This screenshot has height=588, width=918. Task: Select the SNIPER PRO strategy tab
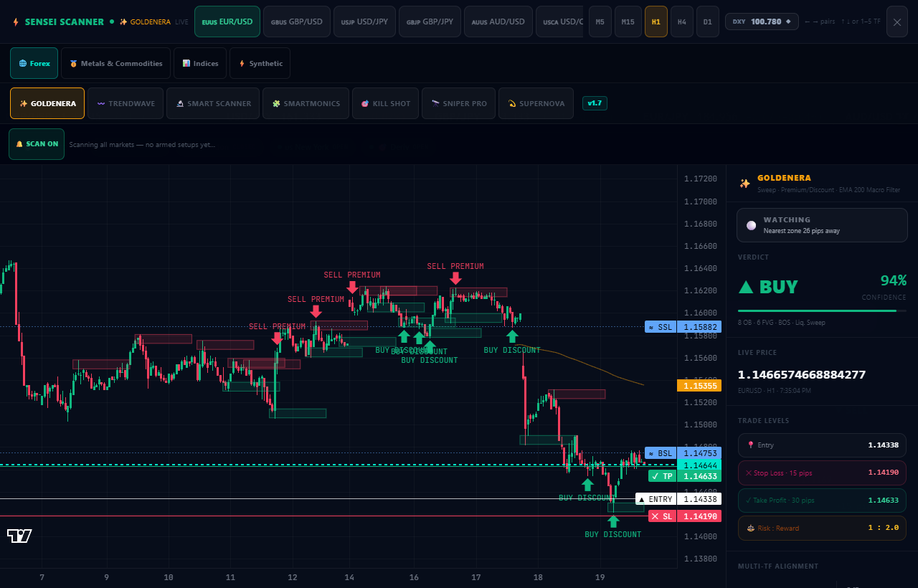click(x=458, y=103)
